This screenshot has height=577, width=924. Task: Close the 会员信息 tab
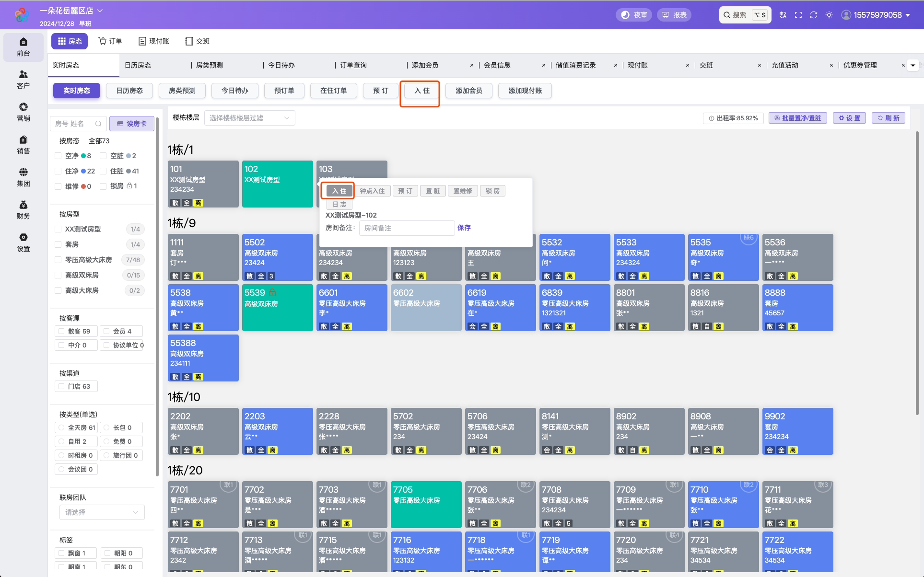click(x=544, y=65)
